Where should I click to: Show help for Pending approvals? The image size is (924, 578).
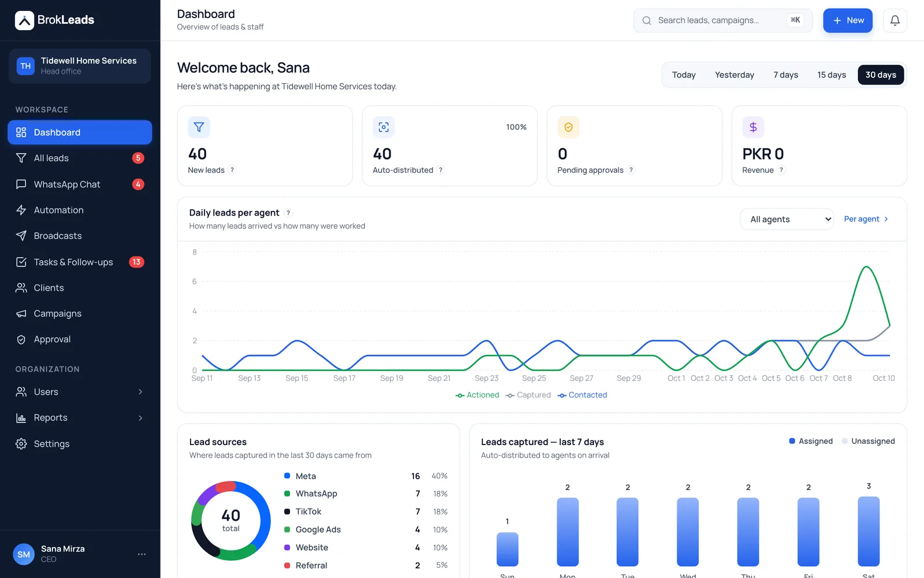point(631,170)
